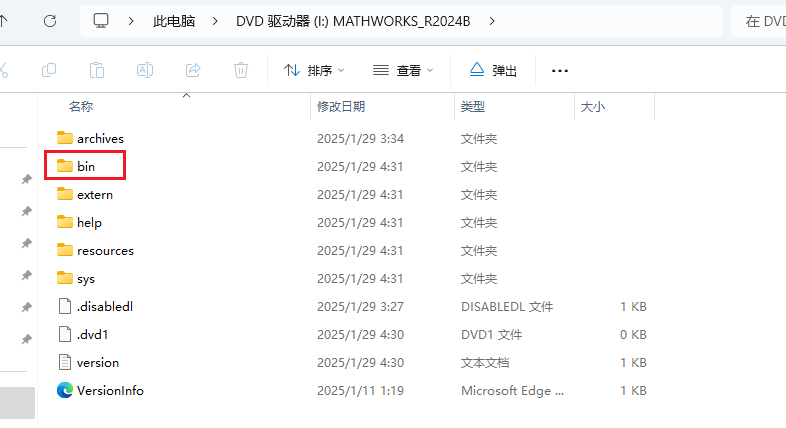Viewport: 786px width, 428px height.
Task: Click the type 文本文档 of version
Action: [x=485, y=362]
